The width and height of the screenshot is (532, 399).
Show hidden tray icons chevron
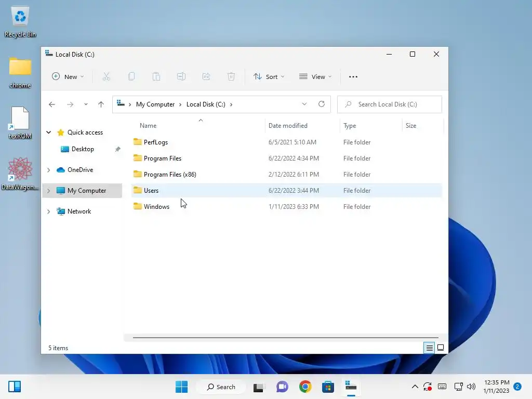(x=415, y=387)
